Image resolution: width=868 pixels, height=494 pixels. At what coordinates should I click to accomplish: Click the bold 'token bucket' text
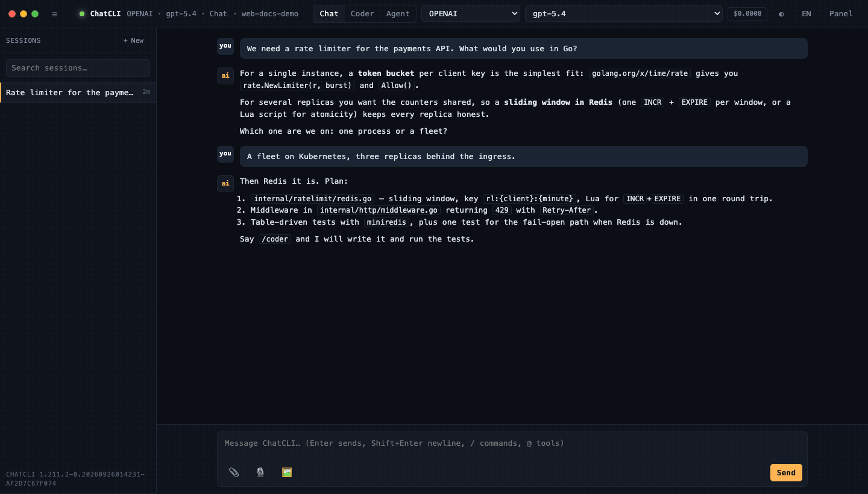coord(386,73)
